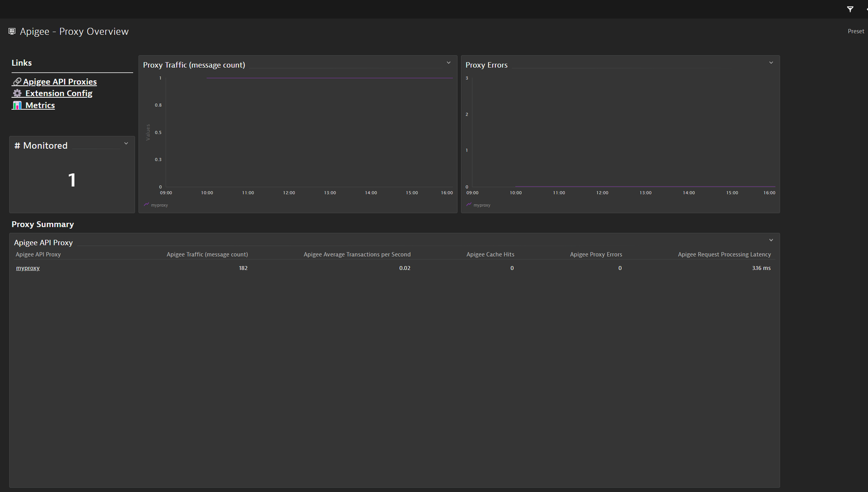
Task: Open the Apigee API Proxies link
Action: pos(60,81)
